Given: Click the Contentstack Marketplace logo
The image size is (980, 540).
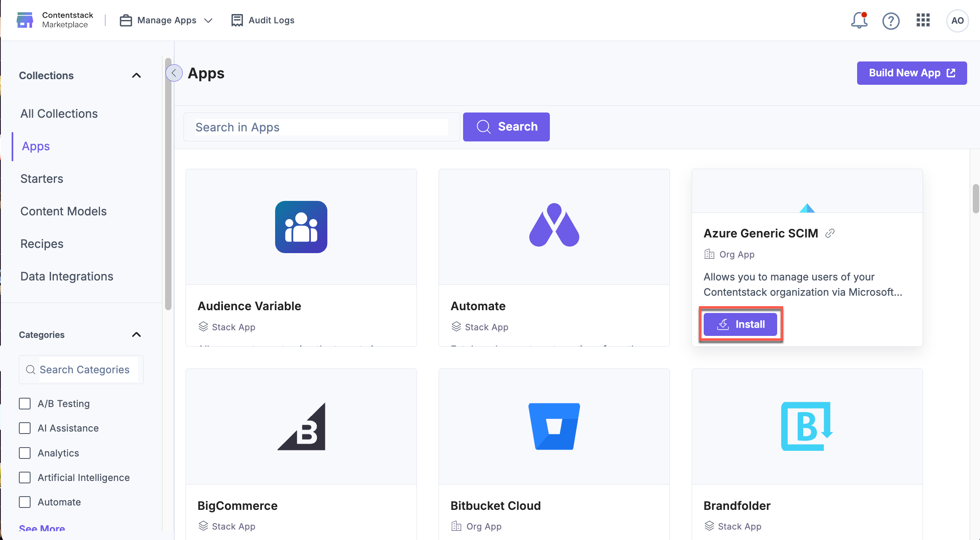Looking at the screenshot, I should (x=55, y=20).
